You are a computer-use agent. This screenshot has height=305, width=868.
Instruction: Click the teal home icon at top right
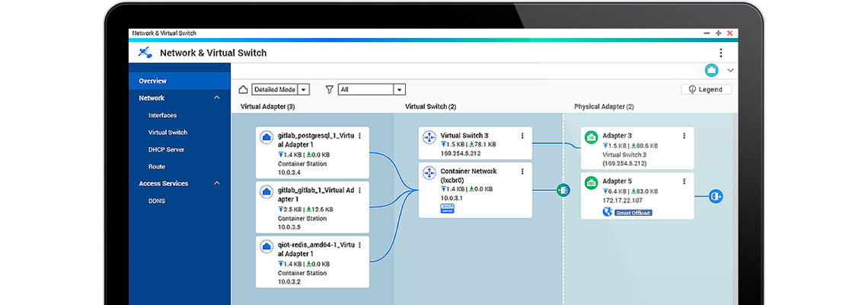711,70
